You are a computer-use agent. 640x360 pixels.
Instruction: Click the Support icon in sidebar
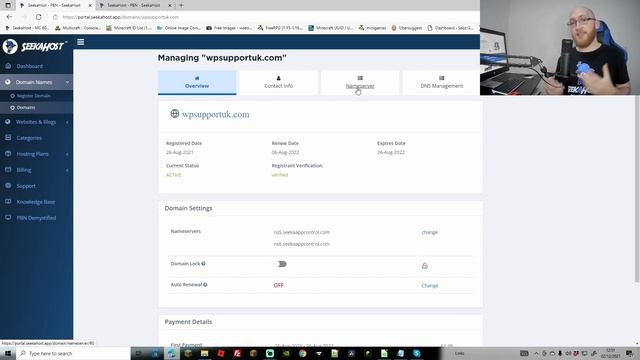tap(8, 185)
